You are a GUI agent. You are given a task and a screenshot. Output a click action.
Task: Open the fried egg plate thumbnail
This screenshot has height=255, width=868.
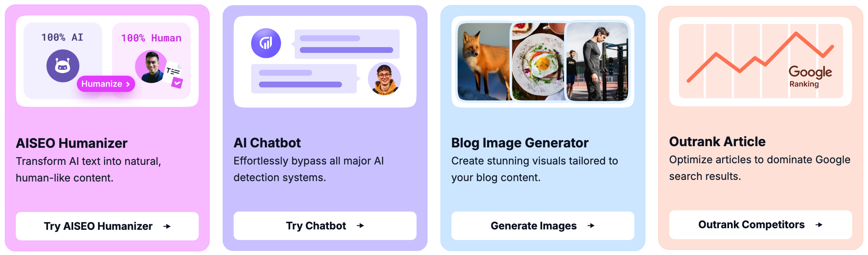[x=538, y=62]
